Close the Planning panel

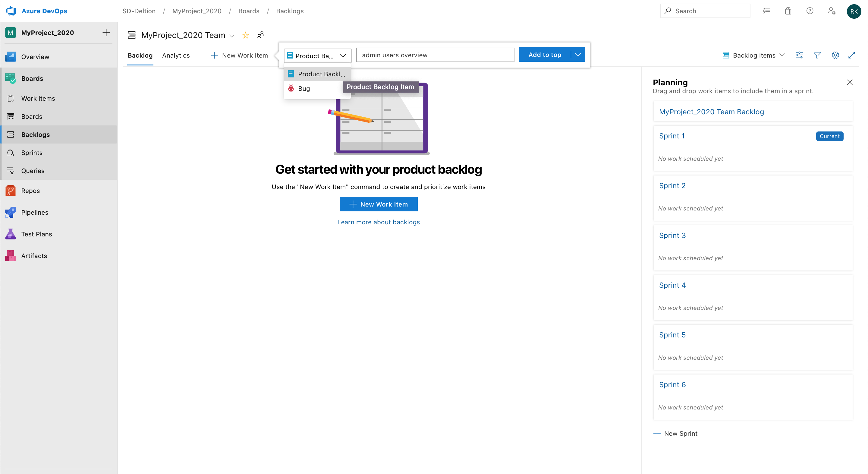pos(850,82)
